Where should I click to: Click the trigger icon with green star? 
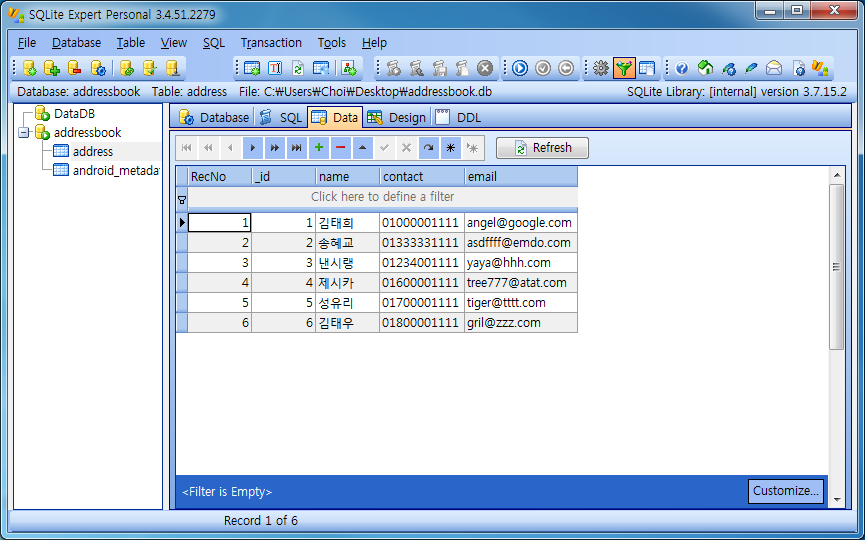click(x=349, y=68)
